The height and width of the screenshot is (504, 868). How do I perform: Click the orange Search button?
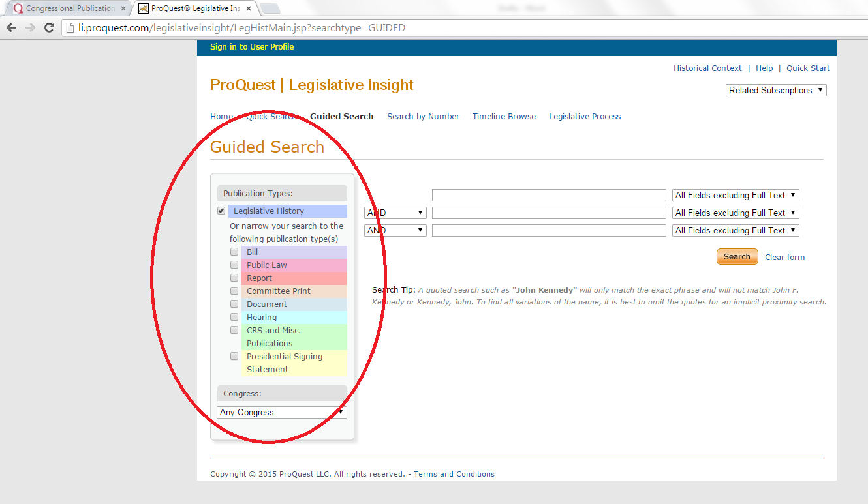click(x=737, y=256)
